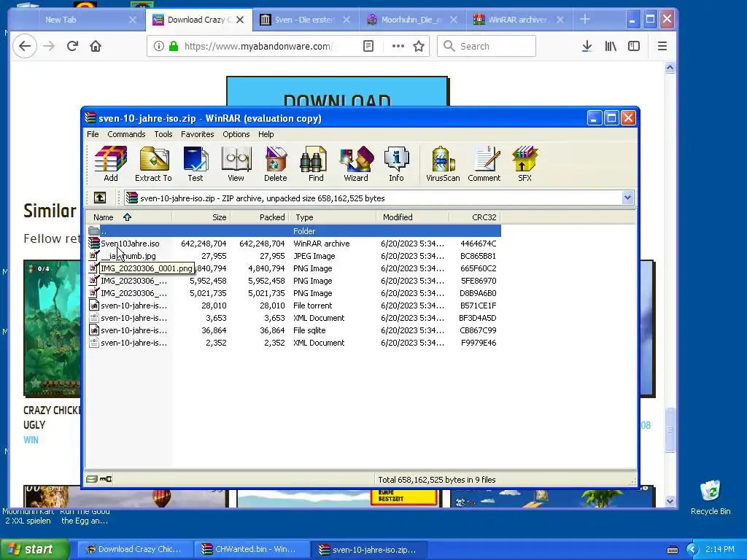The image size is (747, 560).
Task: Select the File sqlite row
Action: (293, 330)
